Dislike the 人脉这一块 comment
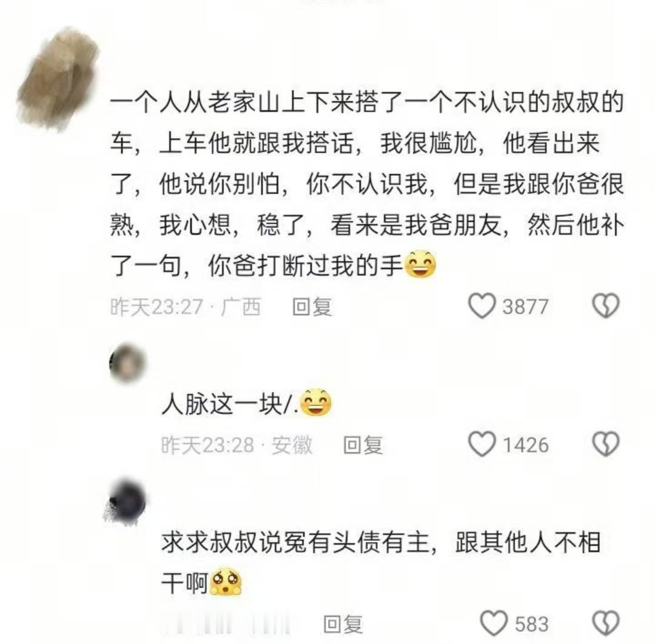 pyautogui.click(x=606, y=443)
